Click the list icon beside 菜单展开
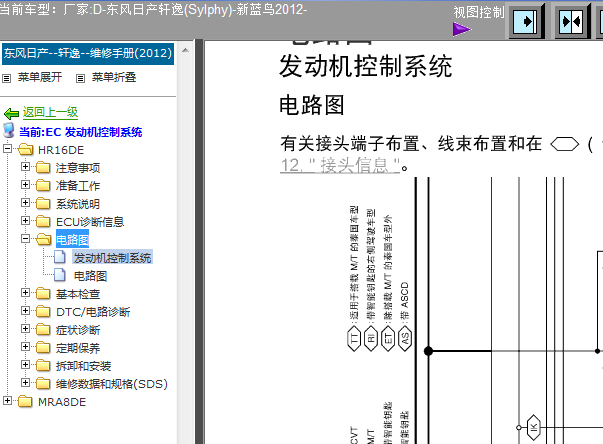Image resolution: width=603 pixels, height=444 pixels. pyautogui.click(x=7, y=78)
